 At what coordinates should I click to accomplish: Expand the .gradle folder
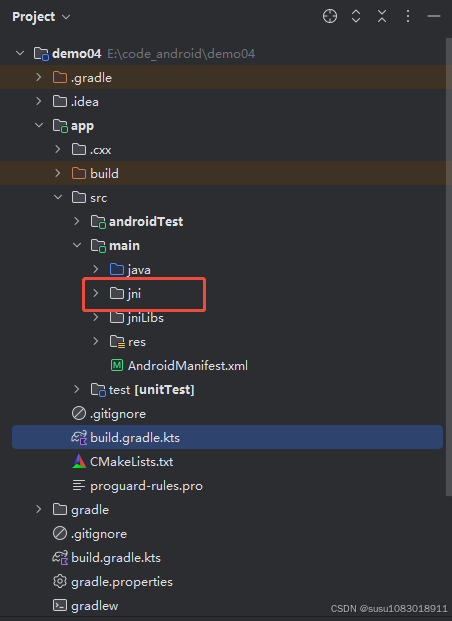point(38,77)
